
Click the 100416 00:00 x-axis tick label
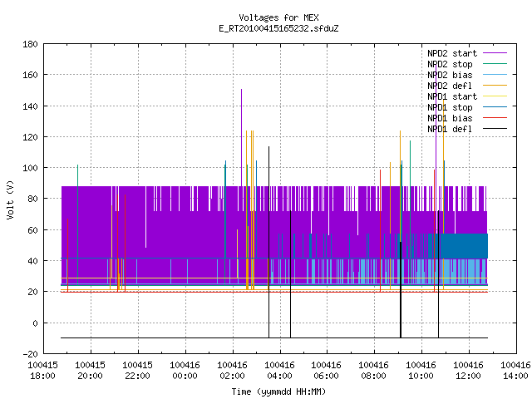(x=185, y=371)
